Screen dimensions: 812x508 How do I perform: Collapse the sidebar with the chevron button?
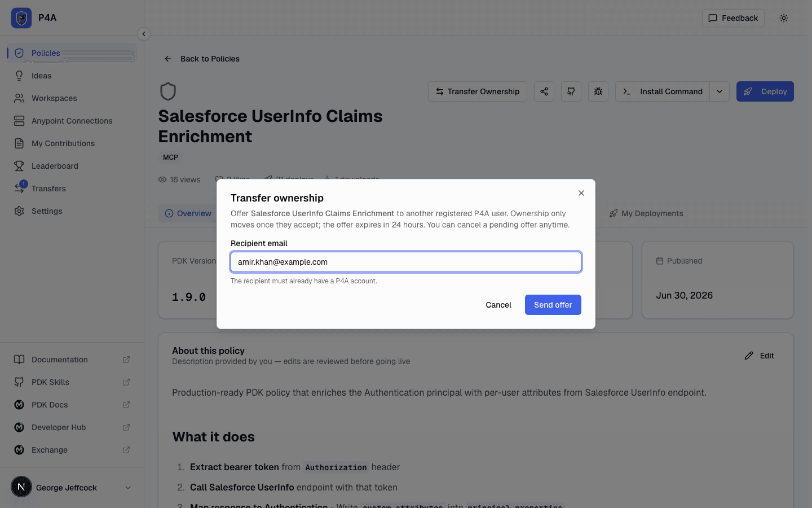(x=144, y=34)
